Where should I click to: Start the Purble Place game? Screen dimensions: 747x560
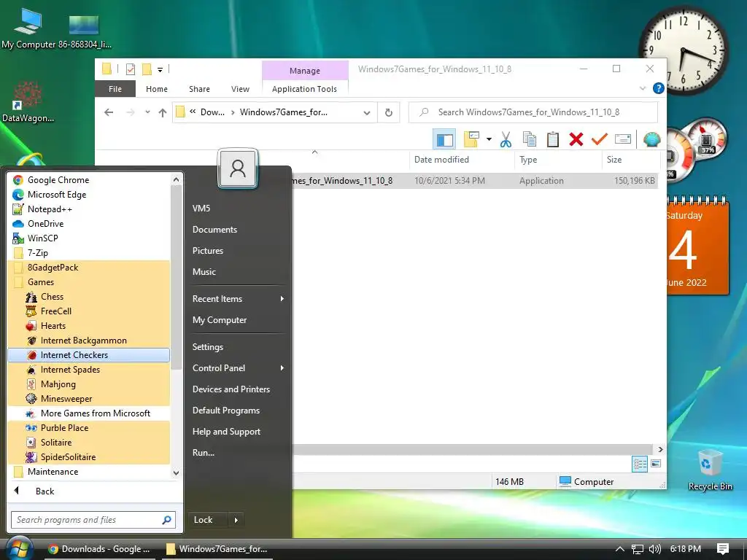[x=88, y=427]
